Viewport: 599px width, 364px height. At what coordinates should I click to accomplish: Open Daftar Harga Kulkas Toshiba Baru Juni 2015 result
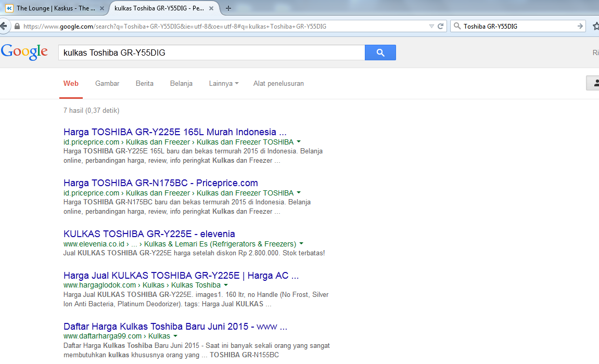(x=175, y=327)
